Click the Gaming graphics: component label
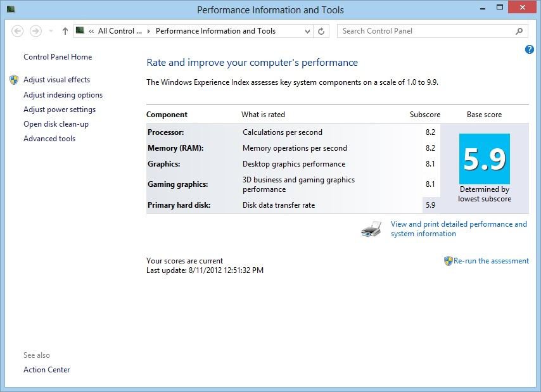Image resolution: width=541 pixels, height=392 pixels. click(177, 184)
